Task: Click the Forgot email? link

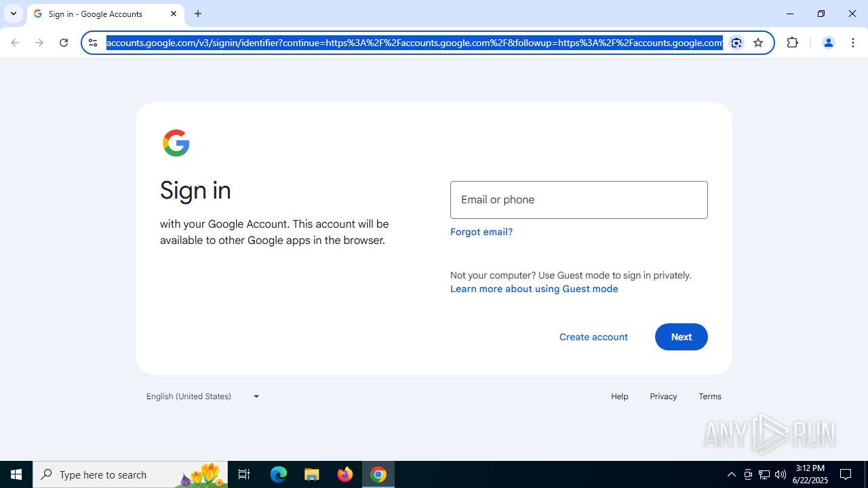Action: point(481,232)
